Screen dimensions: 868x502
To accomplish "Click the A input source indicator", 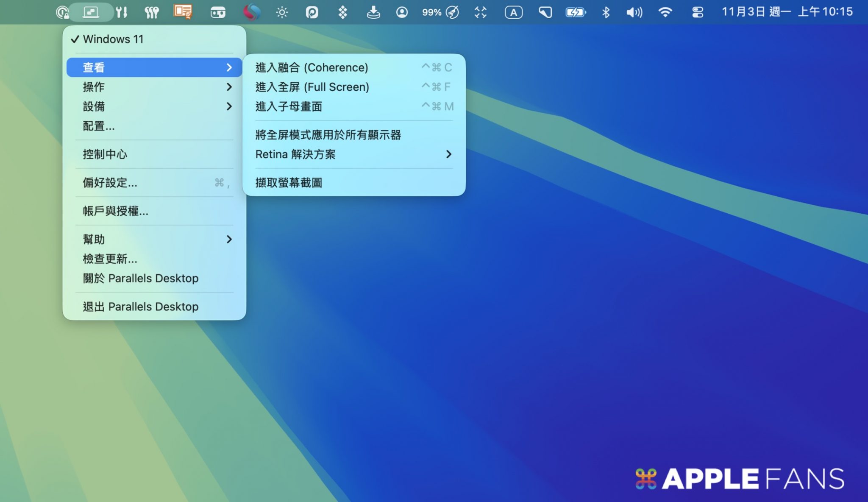I will pos(513,12).
